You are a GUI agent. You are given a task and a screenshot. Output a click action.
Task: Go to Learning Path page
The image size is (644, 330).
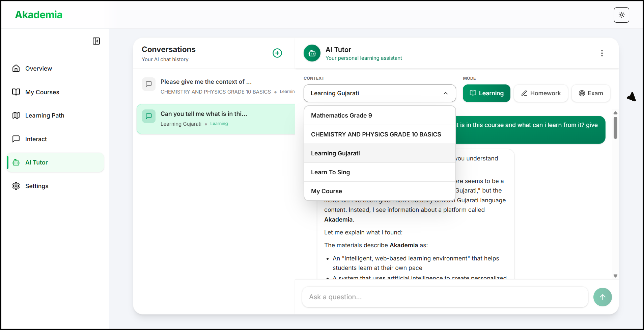pyautogui.click(x=45, y=116)
